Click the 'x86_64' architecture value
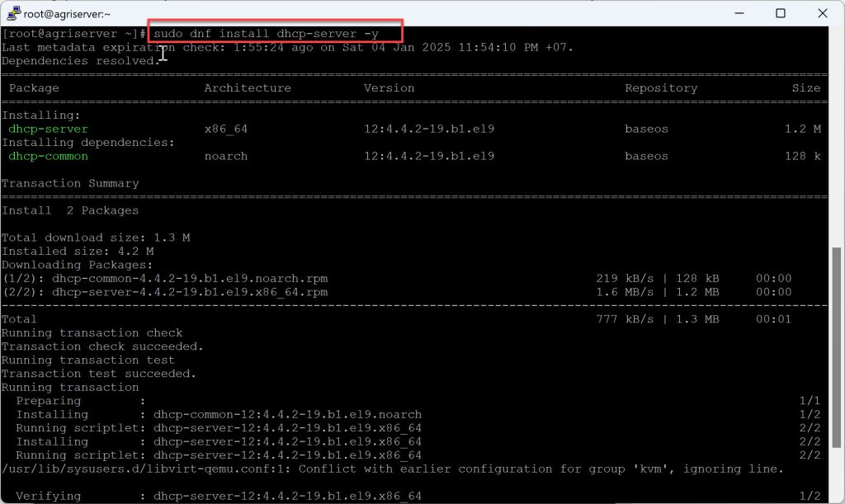 click(x=226, y=129)
